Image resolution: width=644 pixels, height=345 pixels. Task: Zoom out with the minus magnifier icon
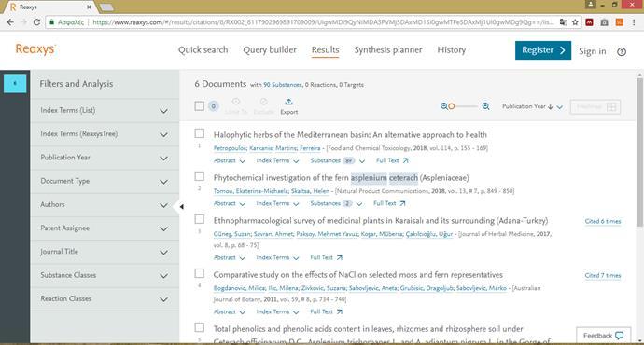[x=443, y=106]
